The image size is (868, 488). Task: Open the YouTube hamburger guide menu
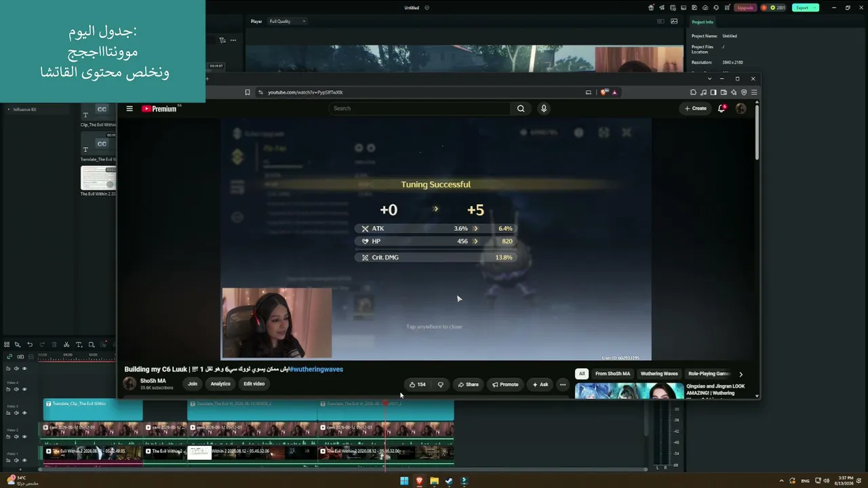pos(130,108)
